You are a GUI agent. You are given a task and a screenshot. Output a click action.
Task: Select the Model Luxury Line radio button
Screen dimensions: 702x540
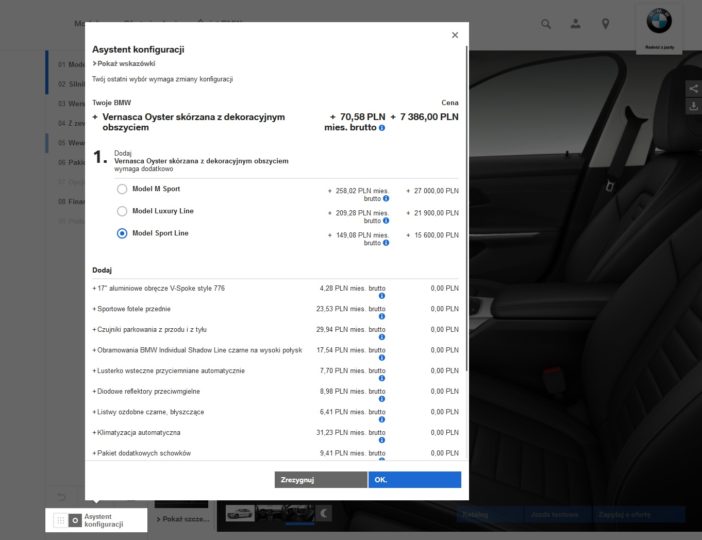pyautogui.click(x=122, y=211)
